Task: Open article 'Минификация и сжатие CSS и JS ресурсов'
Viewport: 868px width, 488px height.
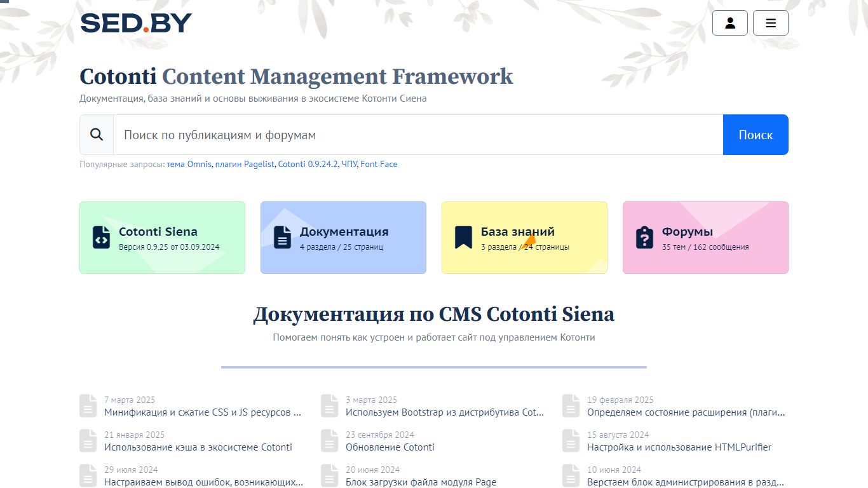Action: (203, 412)
